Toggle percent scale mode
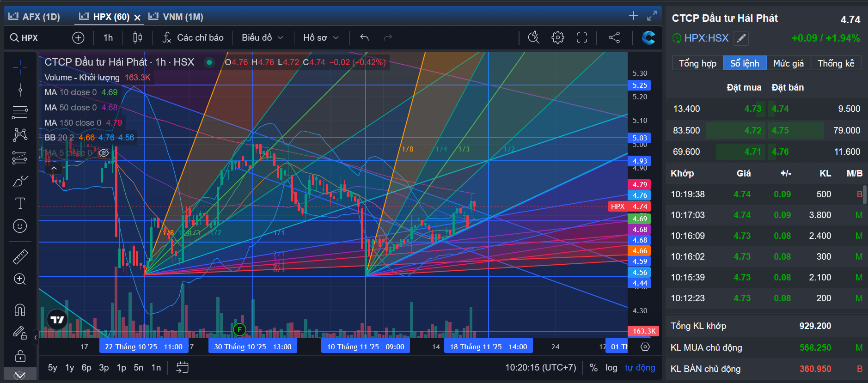This screenshot has width=868, height=383. [593, 368]
